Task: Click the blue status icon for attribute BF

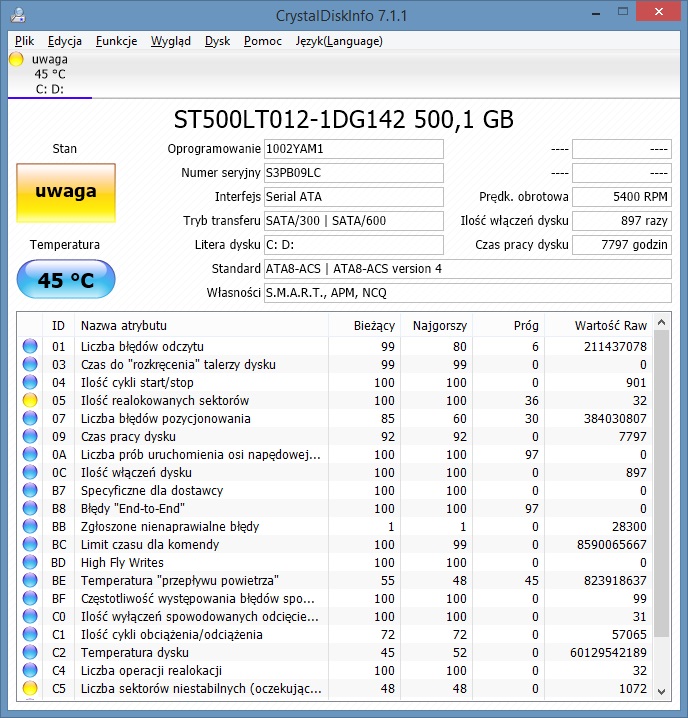Action: [30, 598]
